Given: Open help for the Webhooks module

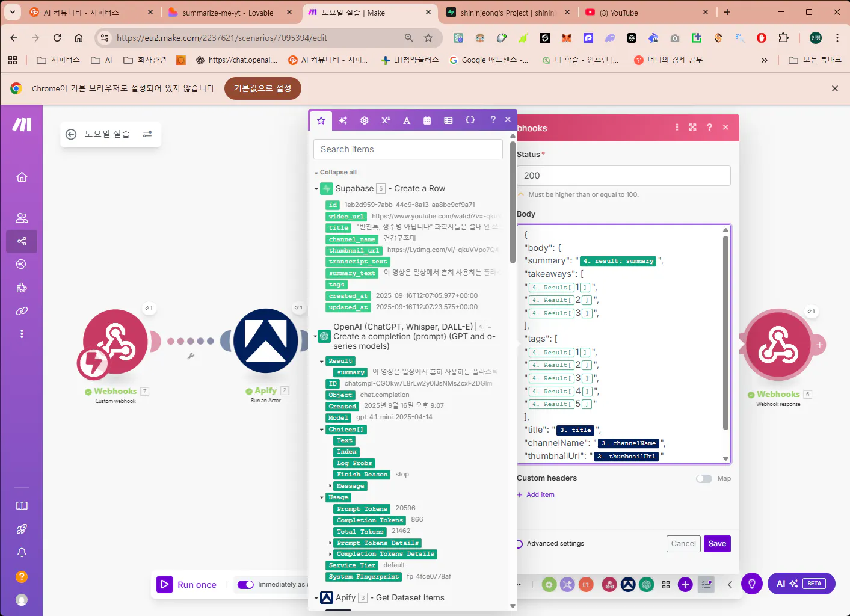Looking at the screenshot, I should (x=709, y=128).
